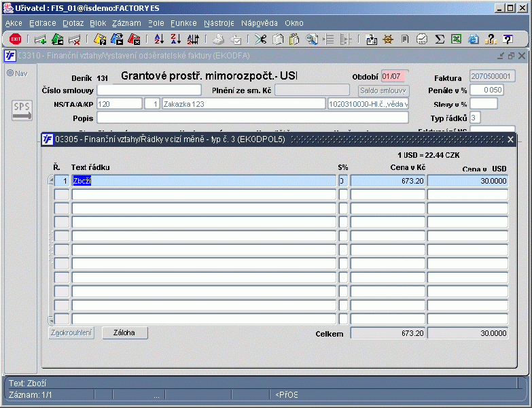The image size is (532, 408).
Task: Click the Zakazka 123 field
Action: (x=244, y=104)
